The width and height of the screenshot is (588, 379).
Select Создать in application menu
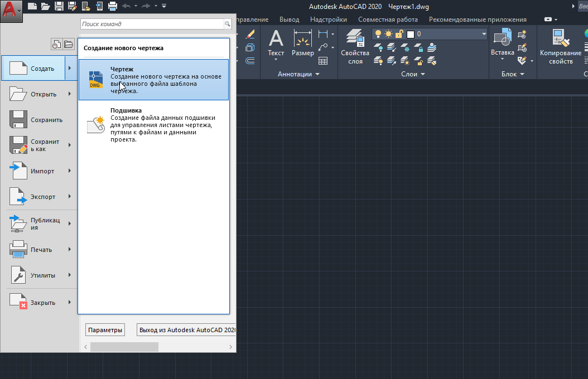coord(33,69)
